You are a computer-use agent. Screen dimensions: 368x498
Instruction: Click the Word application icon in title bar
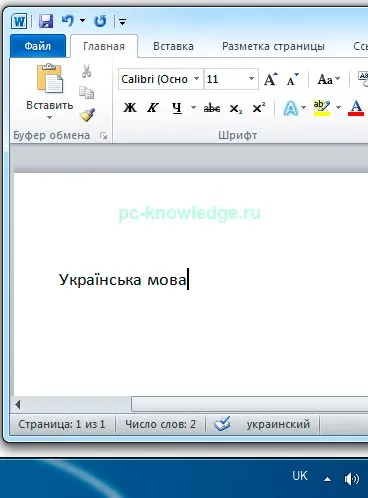coord(19,21)
